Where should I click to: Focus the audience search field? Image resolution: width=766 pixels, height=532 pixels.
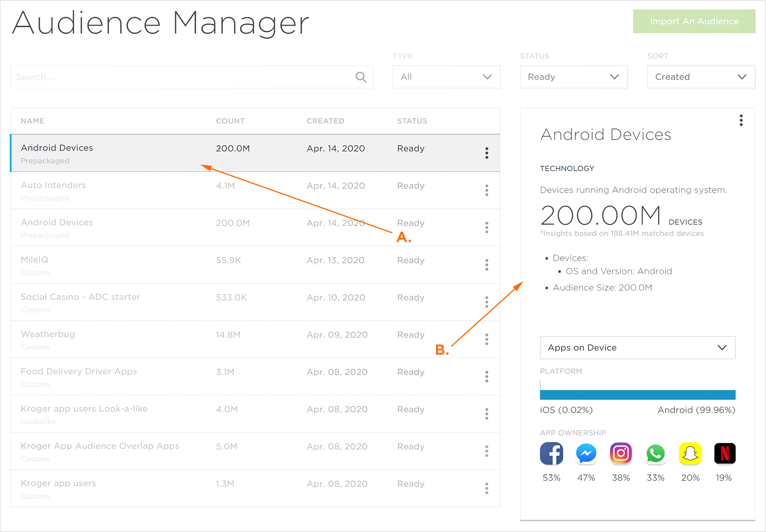tap(191, 77)
